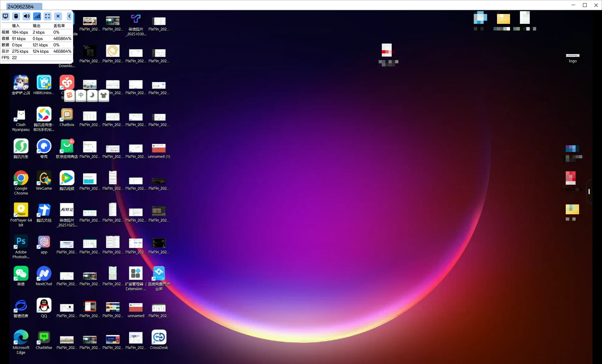Switch Chinese/English input via the 中 key
This screenshot has height=364, width=602.
(80, 95)
